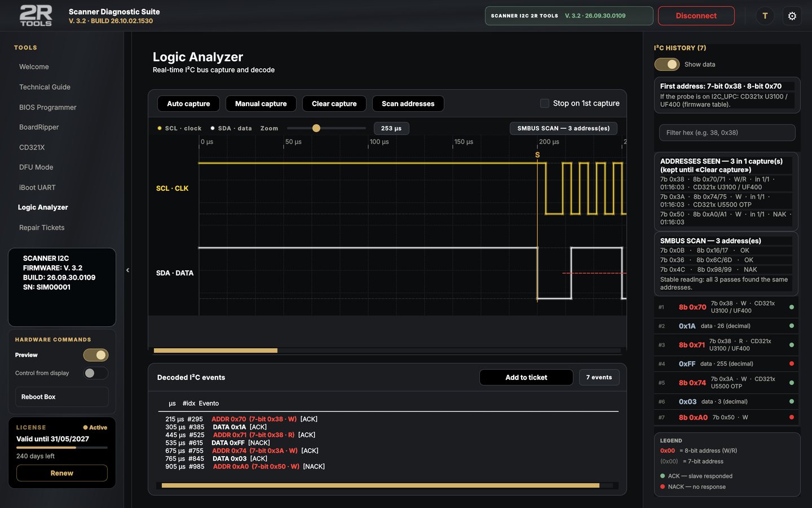Click the SMBUS SCAN 3 address(es) badge
Viewport: 812px width, 508px height.
click(563, 128)
